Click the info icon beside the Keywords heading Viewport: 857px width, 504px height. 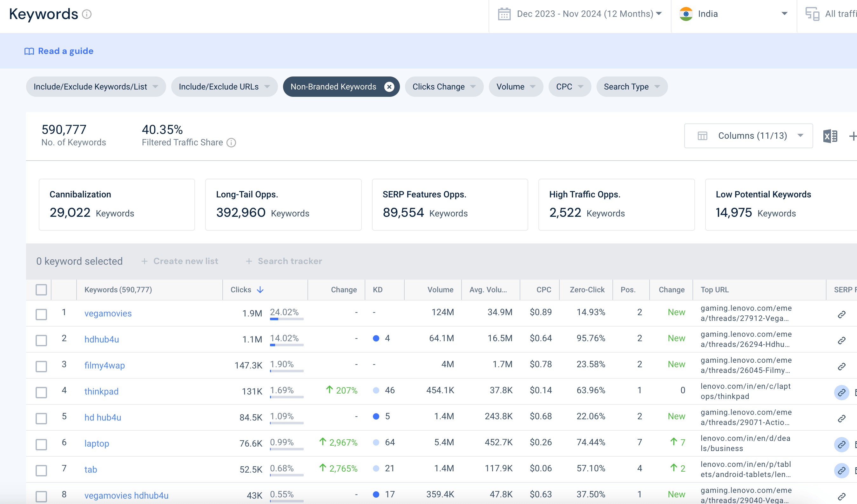pyautogui.click(x=87, y=14)
